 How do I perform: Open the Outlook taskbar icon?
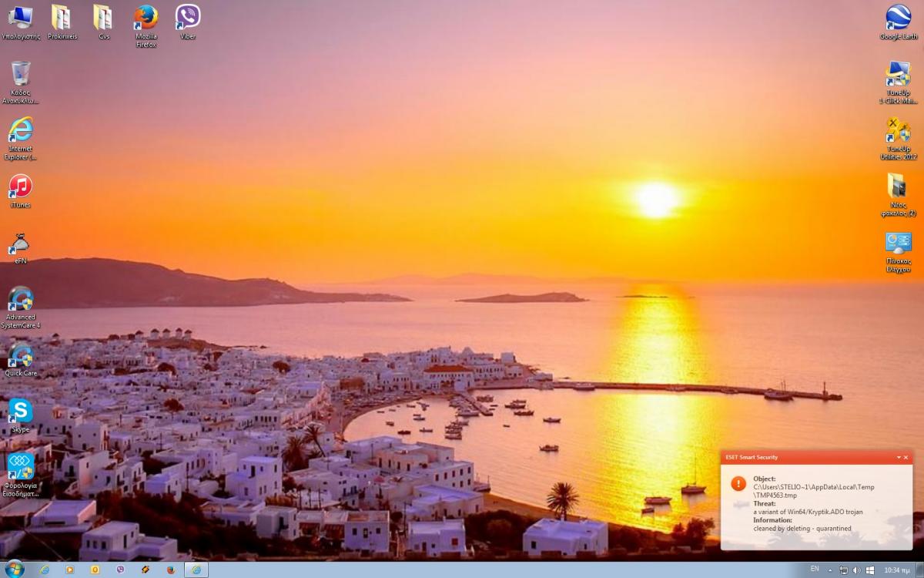coord(95,570)
